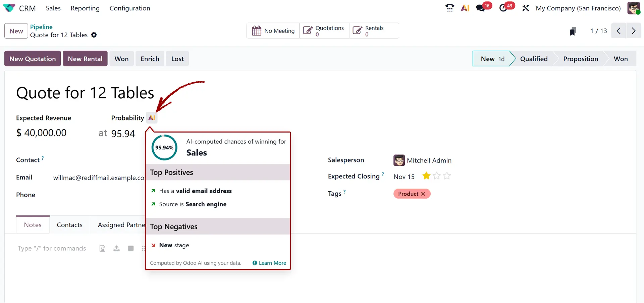This screenshot has width=644, height=303.
Task: Open the Odoo AI assistant in top bar
Action: (465, 8)
